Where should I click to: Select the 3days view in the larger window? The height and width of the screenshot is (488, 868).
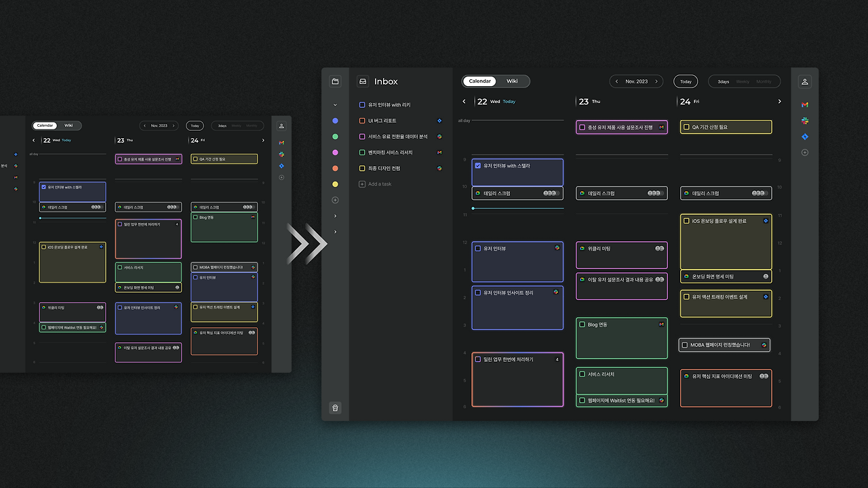[724, 81]
